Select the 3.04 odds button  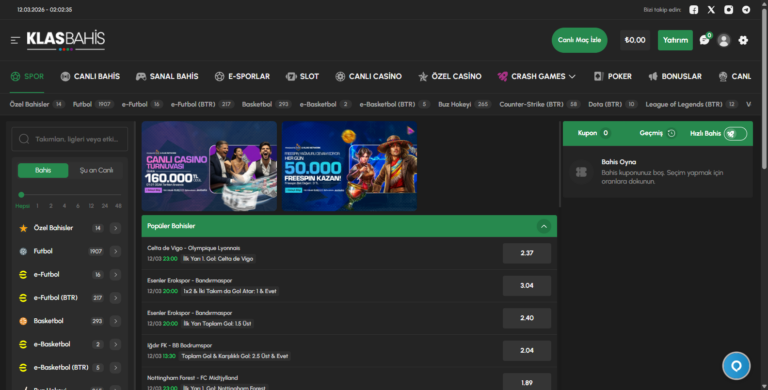527,286
